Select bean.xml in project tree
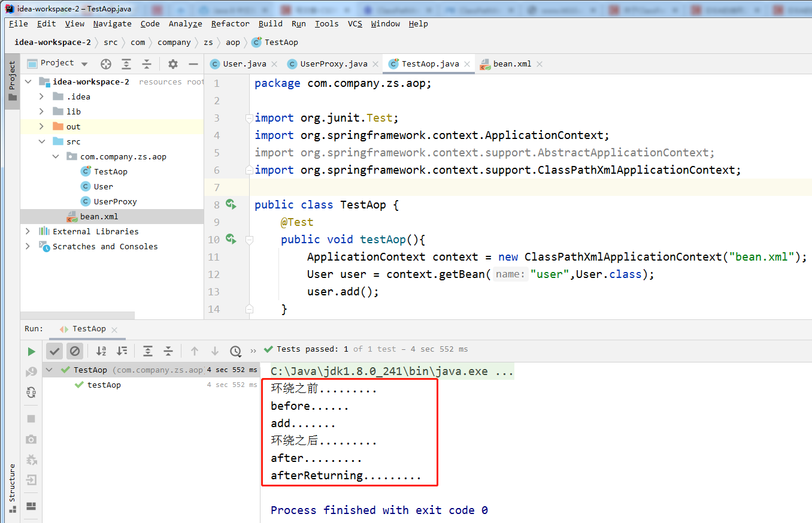The width and height of the screenshot is (812, 523). click(112, 216)
